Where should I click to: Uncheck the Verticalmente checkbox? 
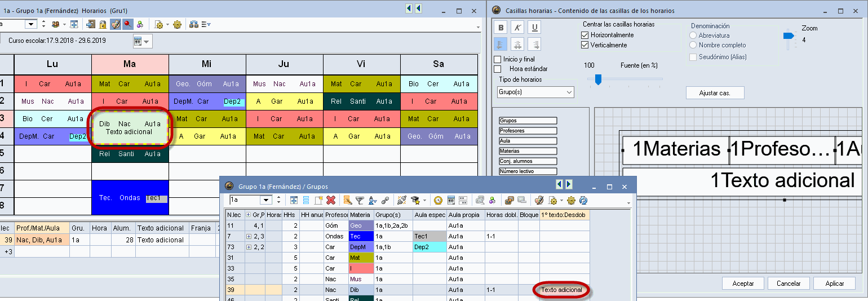(584, 45)
